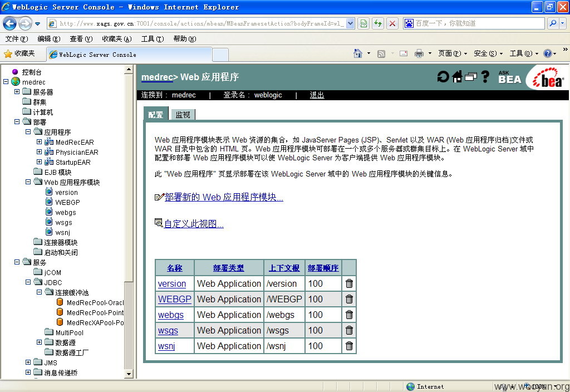Viewport: 570px width, 392px height.
Task: Delete the webgs web application trash icon
Action: [349, 315]
